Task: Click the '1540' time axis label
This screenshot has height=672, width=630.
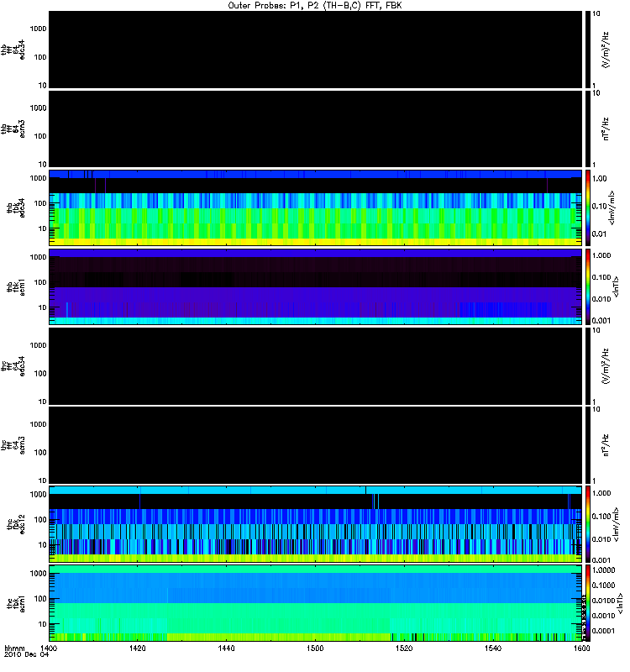Action: pos(493,648)
